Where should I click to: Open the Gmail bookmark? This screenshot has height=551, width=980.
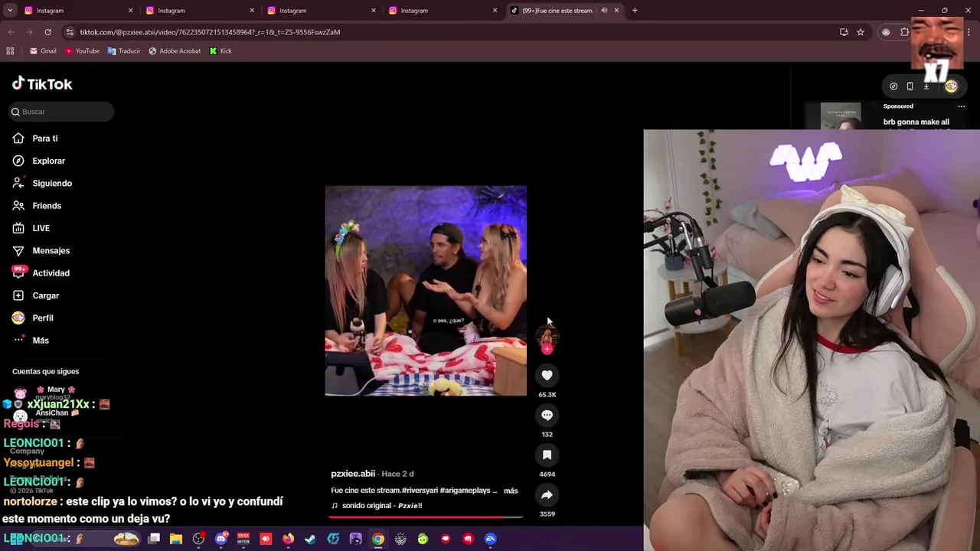pyautogui.click(x=43, y=51)
